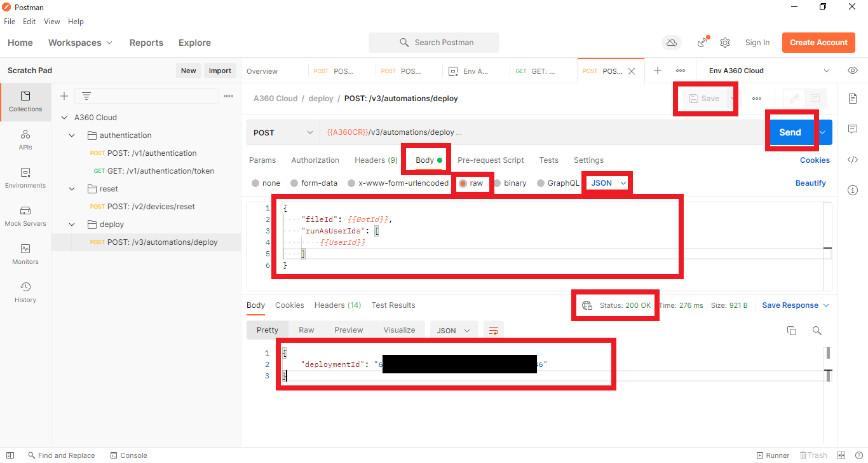Image resolution: width=868 pixels, height=463 pixels.
Task: Open the Monitors sidebar panel
Action: tap(25, 254)
